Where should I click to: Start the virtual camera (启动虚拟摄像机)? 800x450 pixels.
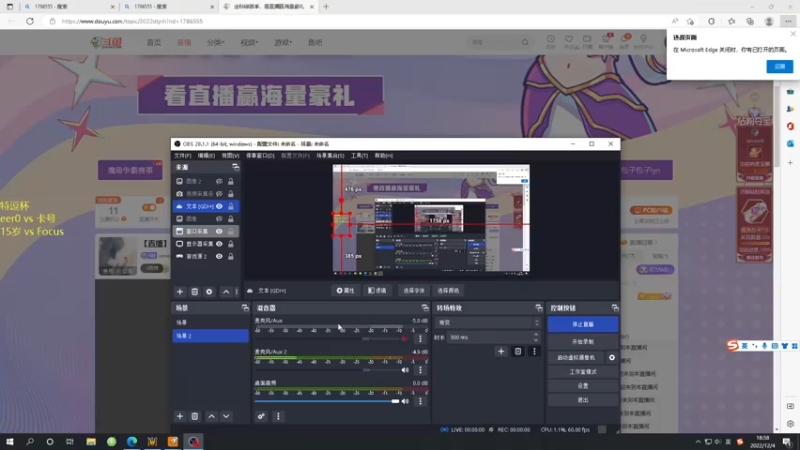click(x=576, y=358)
